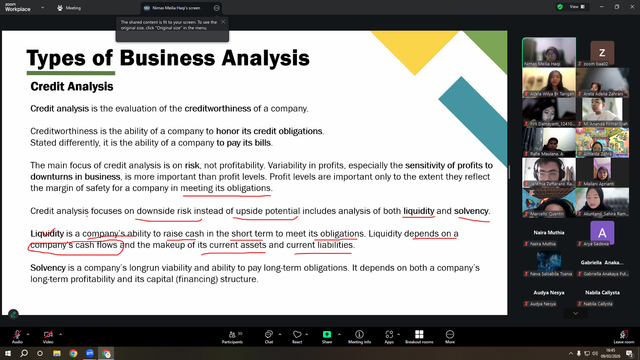Screen dimensions: 640x360
Task: Click the system tray microphone icon
Action: pos(579,353)
